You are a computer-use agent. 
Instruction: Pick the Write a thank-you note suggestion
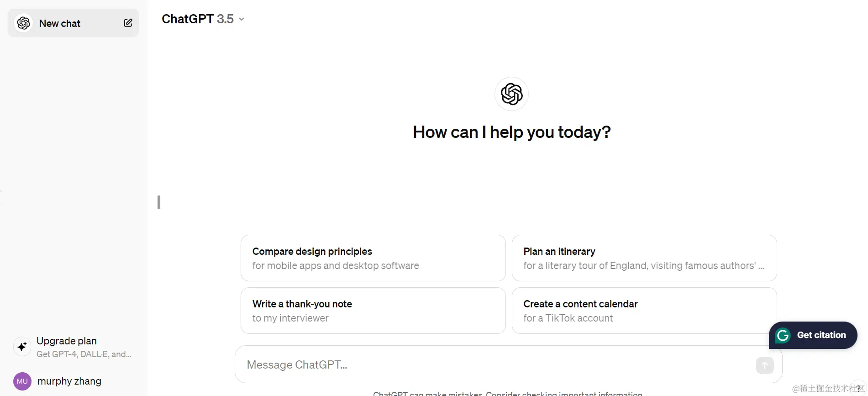[x=373, y=311]
